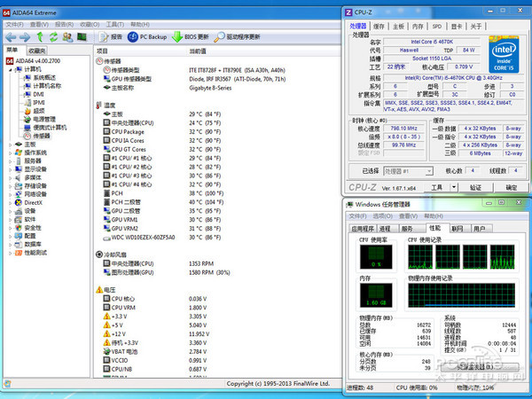Screen dimensions: 532x399
Task: Expand the 性能测试 benchmark tree node
Action: pos(8,252)
